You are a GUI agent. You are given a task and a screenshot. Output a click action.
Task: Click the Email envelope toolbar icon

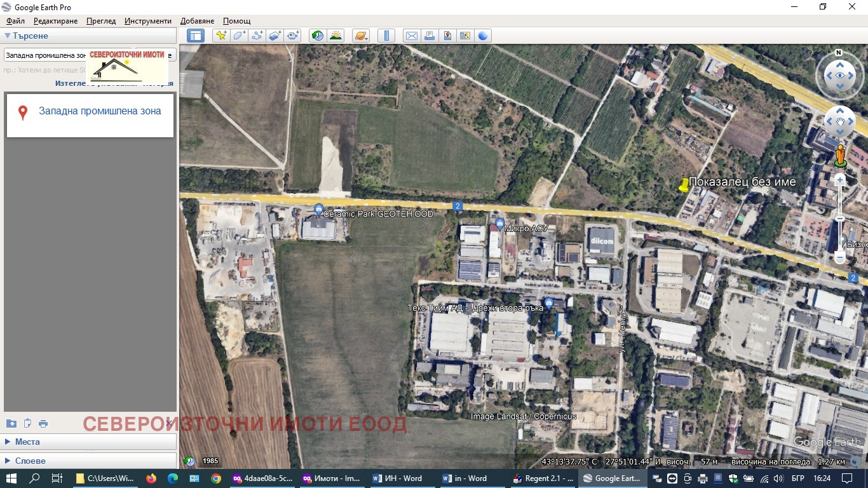411,36
